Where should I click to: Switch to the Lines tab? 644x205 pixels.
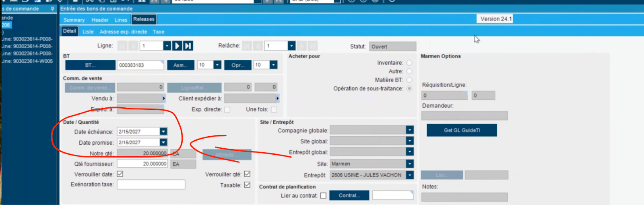tap(121, 20)
